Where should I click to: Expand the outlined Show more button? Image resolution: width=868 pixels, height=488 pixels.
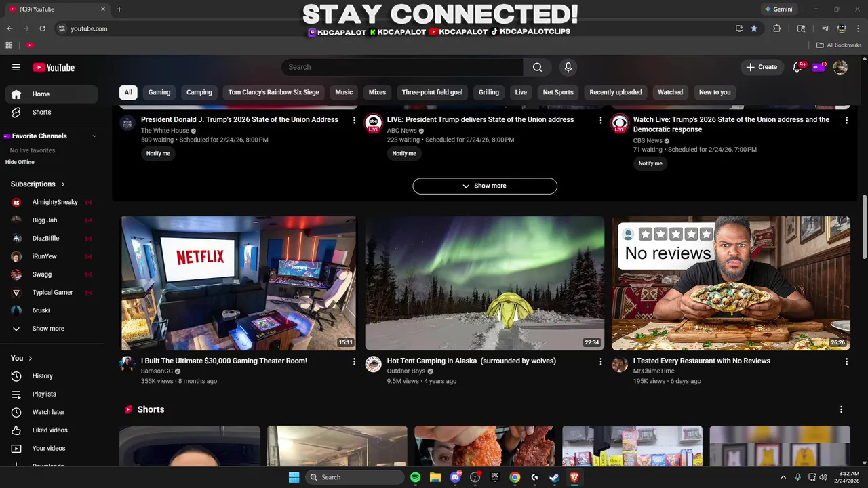tap(485, 186)
